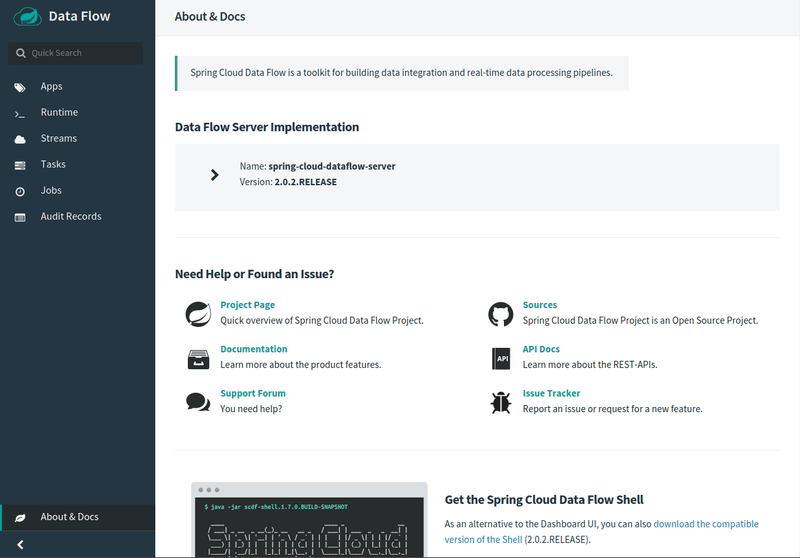Image resolution: width=800 pixels, height=558 pixels.
Task: Open the API Docs link
Action: pyautogui.click(x=541, y=349)
